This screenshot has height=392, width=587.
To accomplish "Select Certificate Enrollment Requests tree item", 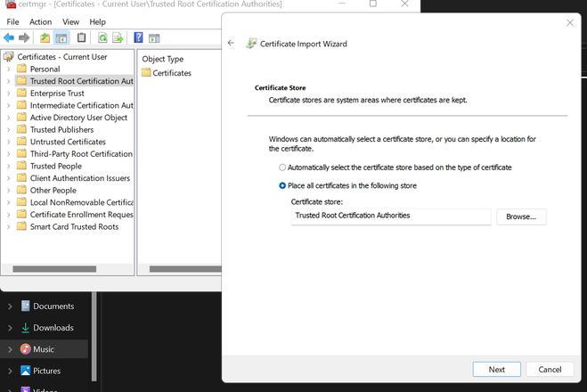I will point(81,215).
